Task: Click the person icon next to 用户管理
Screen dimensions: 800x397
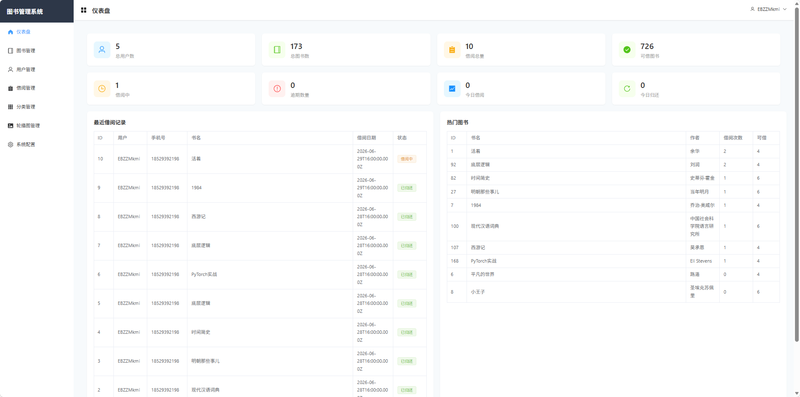Action: (x=11, y=69)
